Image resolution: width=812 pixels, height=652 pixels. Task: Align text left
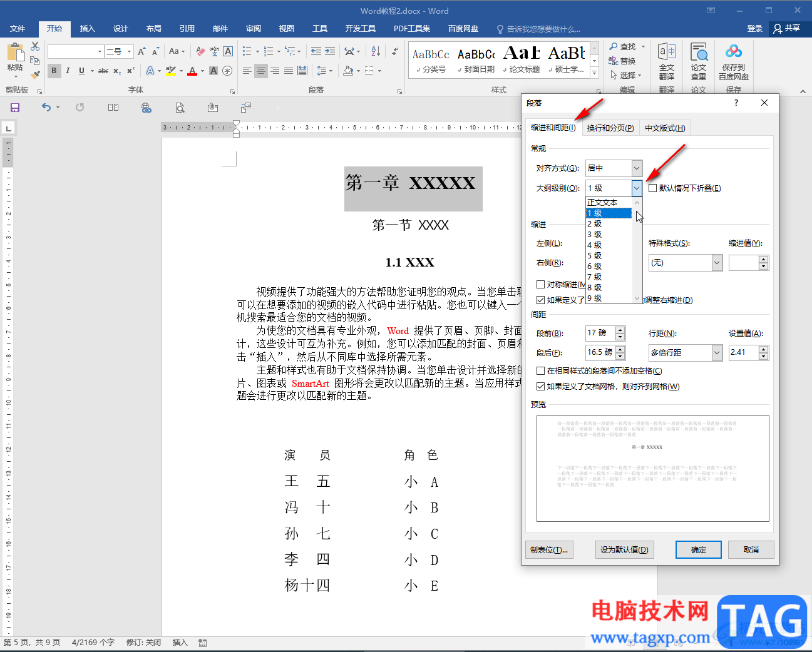tap(247, 71)
